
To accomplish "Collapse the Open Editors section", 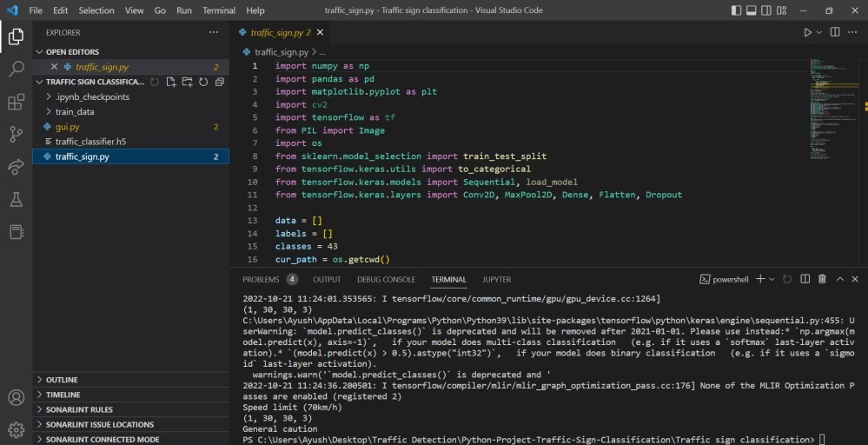I will click(x=131, y=52).
